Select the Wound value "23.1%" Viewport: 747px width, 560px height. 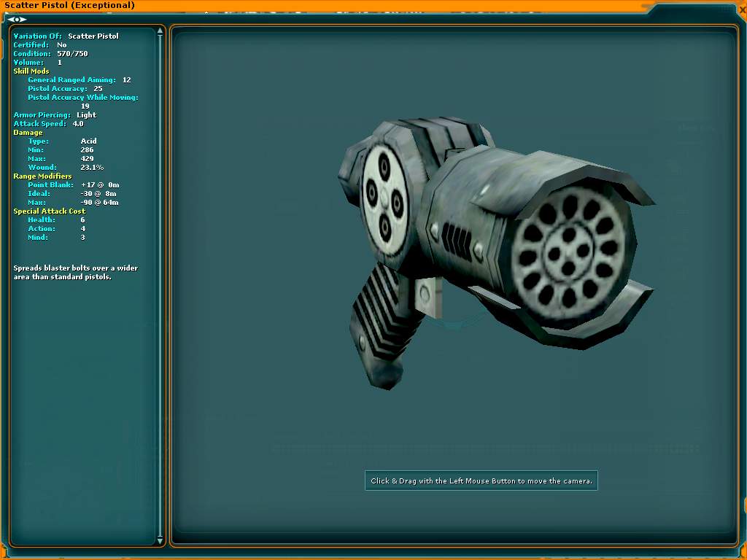[92, 168]
